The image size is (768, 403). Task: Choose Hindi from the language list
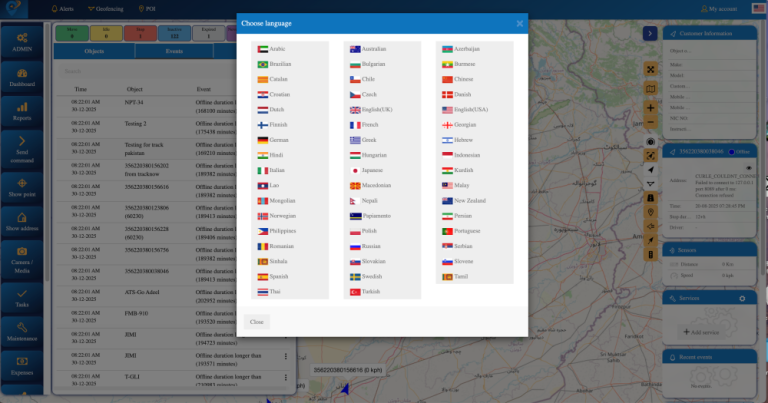coord(276,155)
